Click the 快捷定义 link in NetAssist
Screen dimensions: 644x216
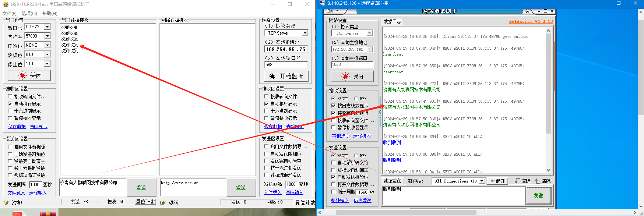[340, 201]
